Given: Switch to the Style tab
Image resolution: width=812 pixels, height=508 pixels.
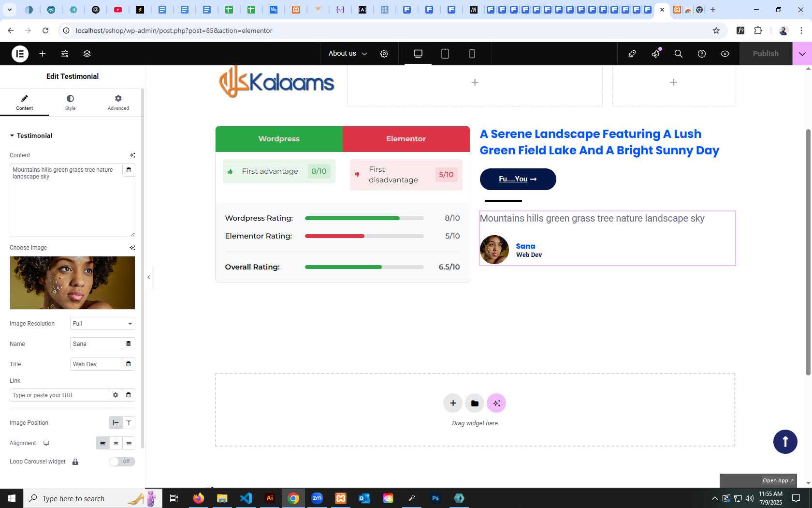Looking at the screenshot, I should pos(70,103).
